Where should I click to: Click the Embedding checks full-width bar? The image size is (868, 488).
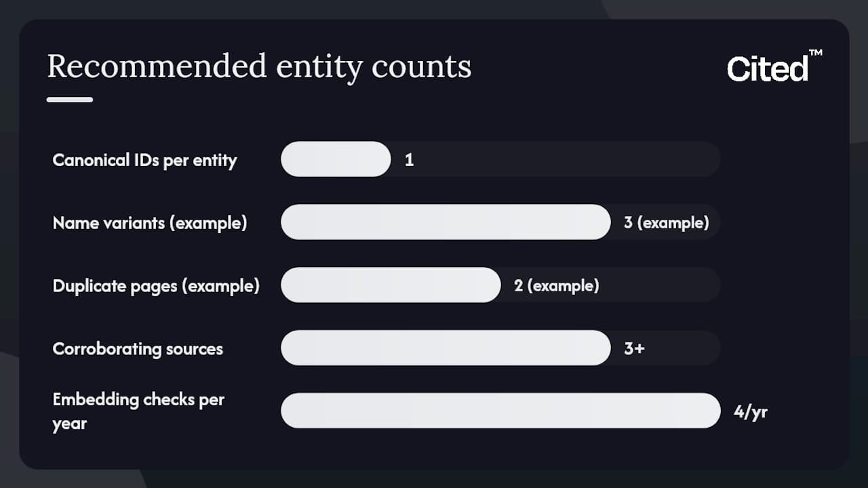pos(500,411)
